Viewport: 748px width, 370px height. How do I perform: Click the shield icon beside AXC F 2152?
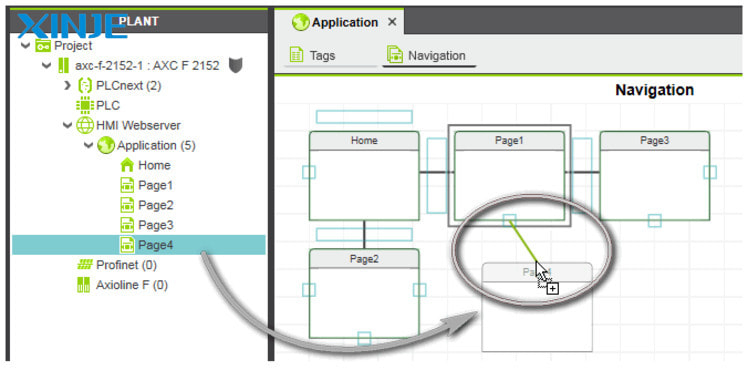pyautogui.click(x=236, y=66)
